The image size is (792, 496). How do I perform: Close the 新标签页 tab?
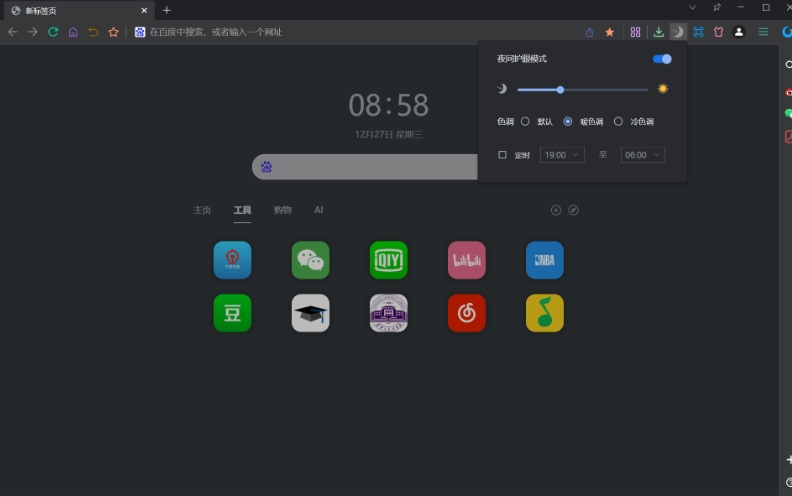click(x=144, y=11)
